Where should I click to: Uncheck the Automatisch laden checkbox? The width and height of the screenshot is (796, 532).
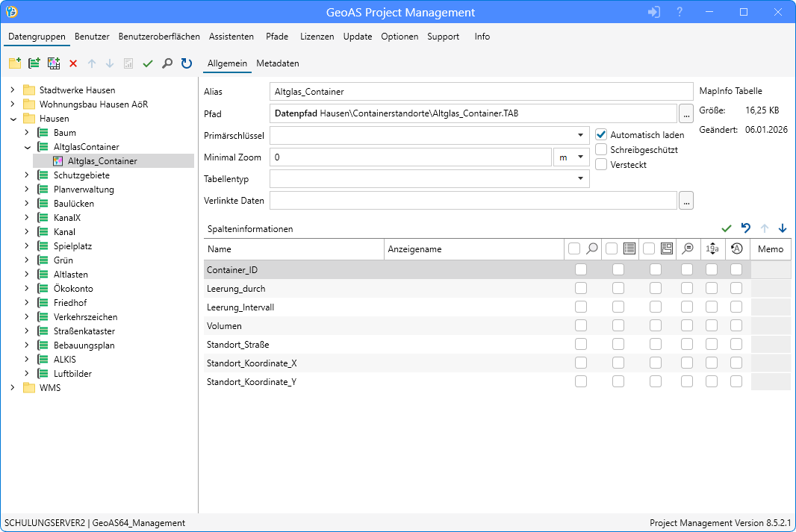[601, 135]
